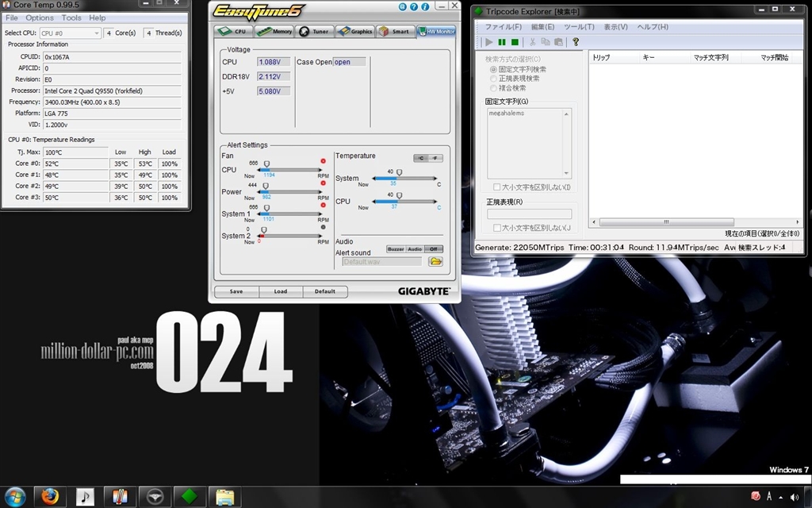Click the Copy icon in Tripcode Explorer toolbar
The width and height of the screenshot is (812, 508).
coord(546,42)
